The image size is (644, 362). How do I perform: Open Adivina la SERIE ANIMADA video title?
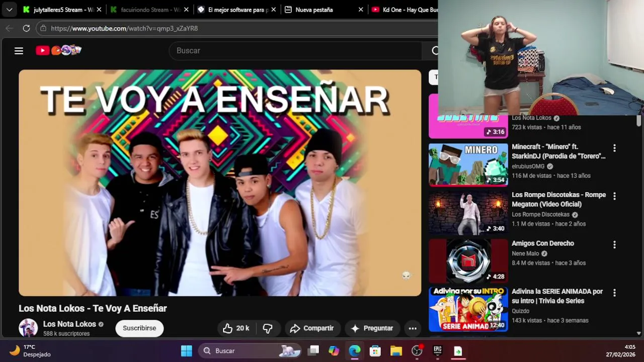[557, 296]
